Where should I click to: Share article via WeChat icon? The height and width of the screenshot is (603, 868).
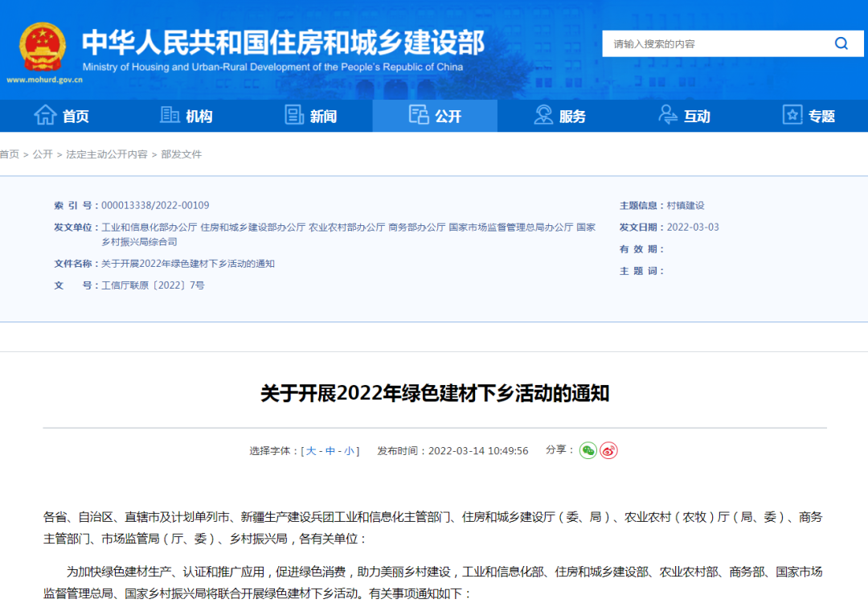coord(588,450)
